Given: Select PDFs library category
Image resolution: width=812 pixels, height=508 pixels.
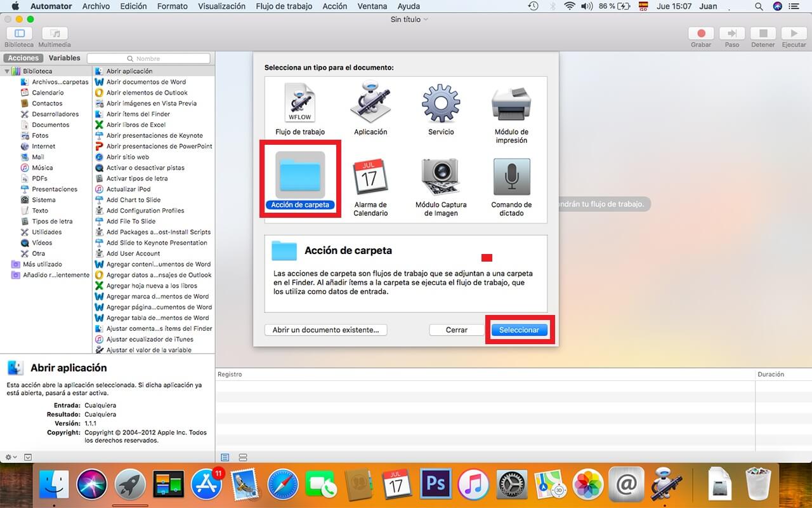Looking at the screenshot, I should pyautogui.click(x=39, y=178).
